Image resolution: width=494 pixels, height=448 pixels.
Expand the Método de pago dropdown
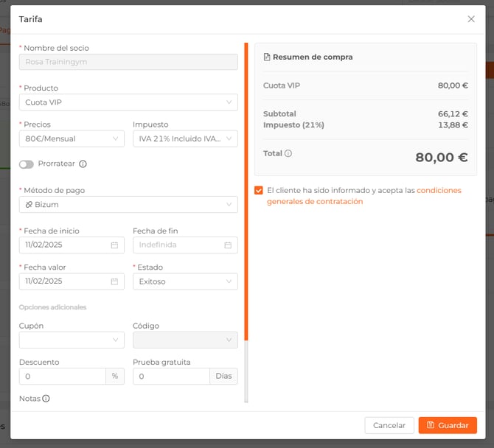coord(128,204)
